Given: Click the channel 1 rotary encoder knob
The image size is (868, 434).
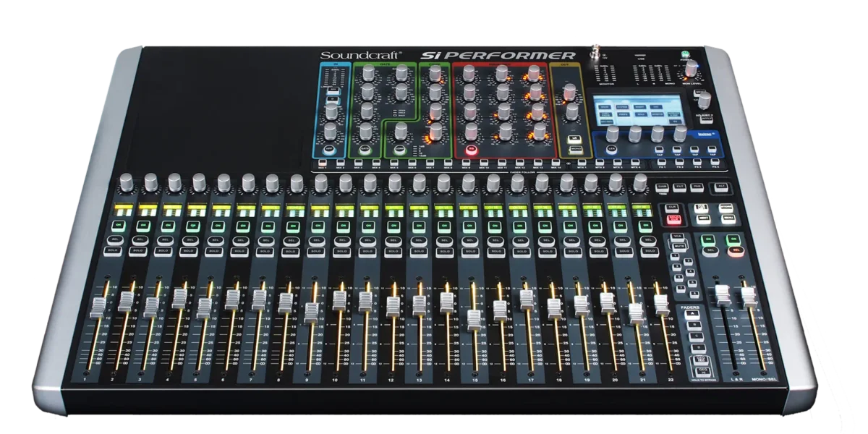Looking at the screenshot, I should click(126, 182).
